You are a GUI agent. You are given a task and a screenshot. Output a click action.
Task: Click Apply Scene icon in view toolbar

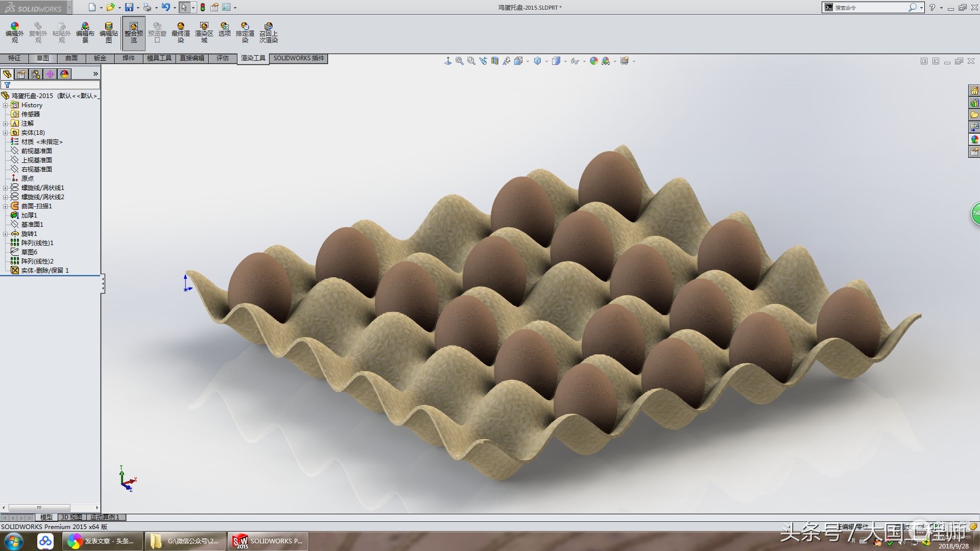606,61
